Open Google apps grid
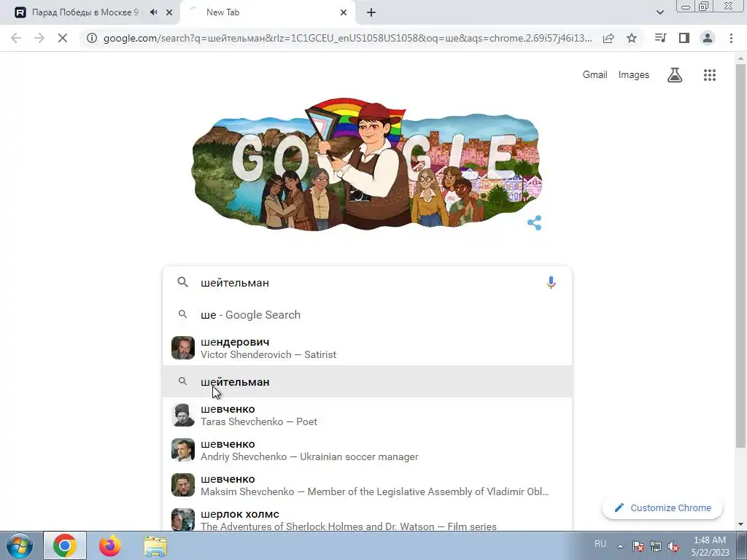Image resolution: width=747 pixels, height=560 pixels. point(710,75)
